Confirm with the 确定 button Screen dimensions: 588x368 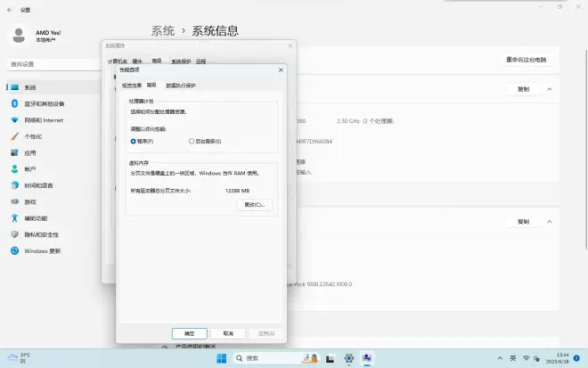coord(190,333)
